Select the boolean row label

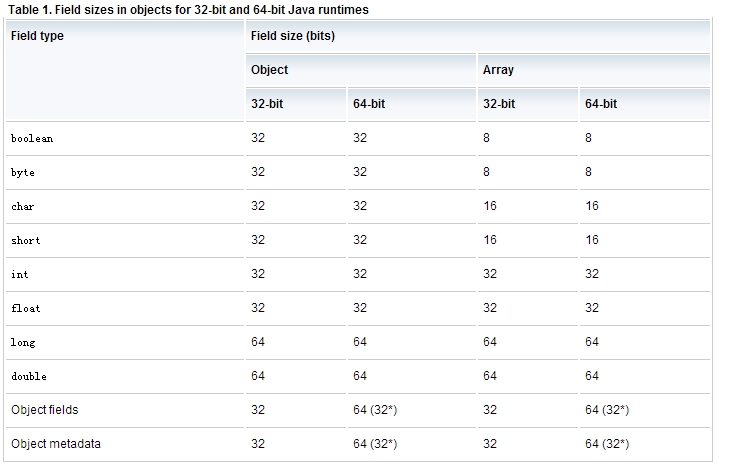[32, 138]
